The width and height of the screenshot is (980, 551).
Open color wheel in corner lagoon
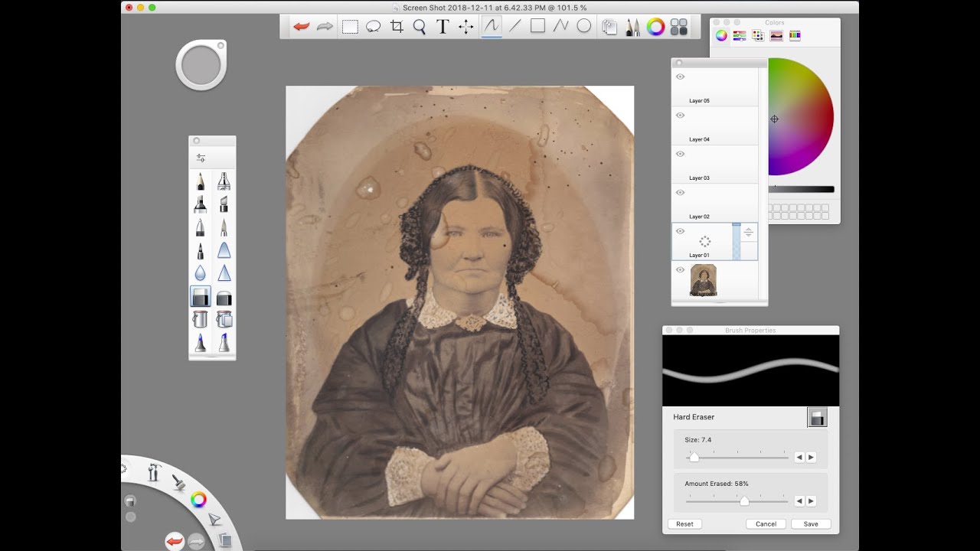pyautogui.click(x=198, y=500)
